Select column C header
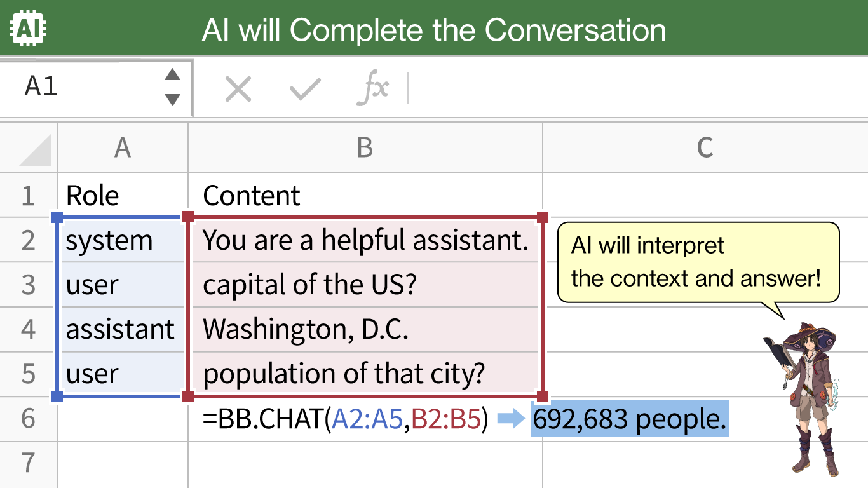This screenshot has width=868, height=488. pyautogui.click(x=705, y=147)
